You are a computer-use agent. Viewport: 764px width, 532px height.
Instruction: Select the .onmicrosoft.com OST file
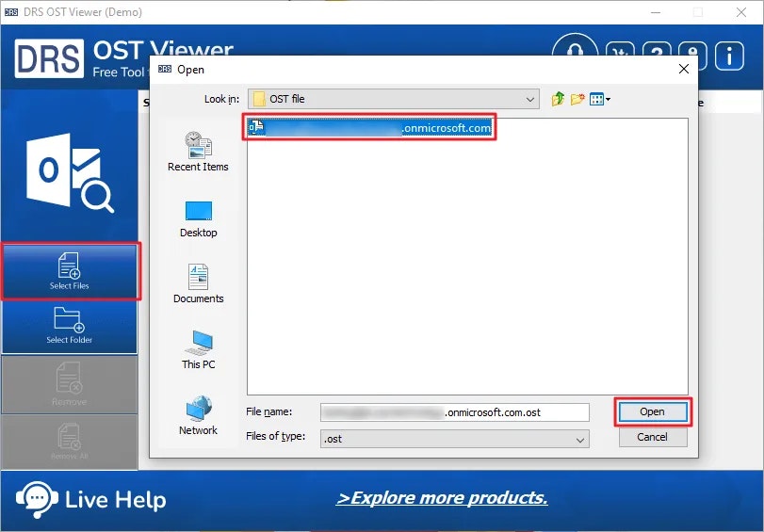pyautogui.click(x=369, y=128)
